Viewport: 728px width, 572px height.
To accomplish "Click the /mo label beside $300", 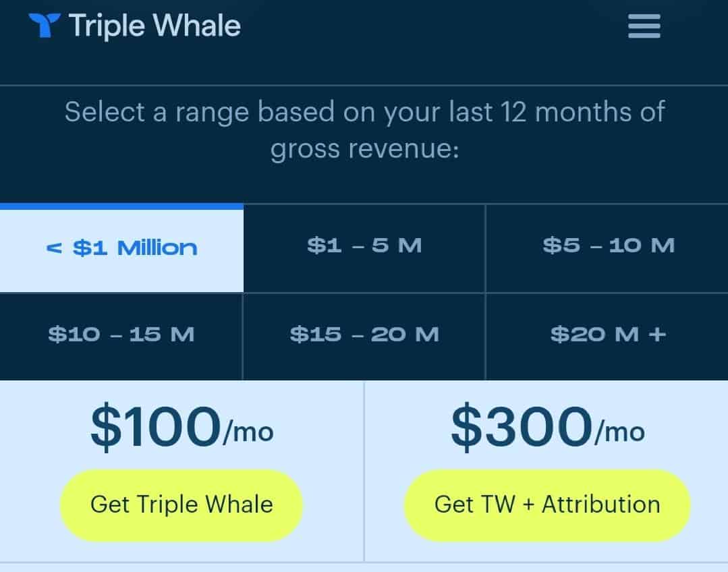I will [619, 432].
